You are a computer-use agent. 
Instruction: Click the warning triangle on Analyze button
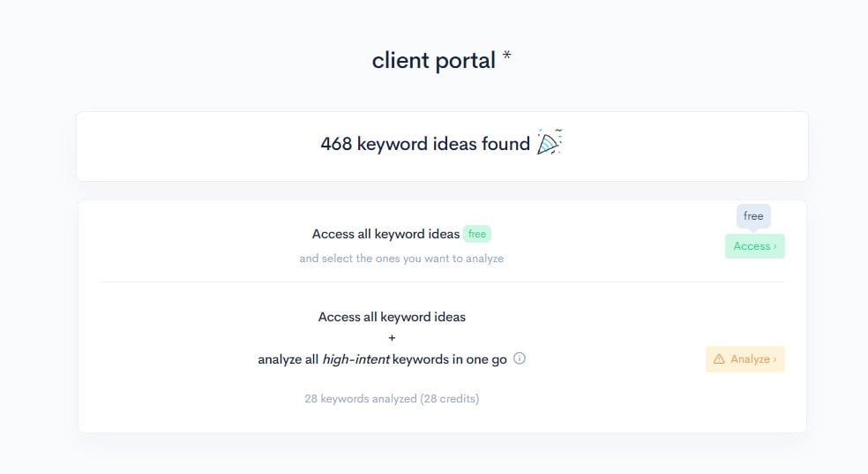(x=719, y=359)
